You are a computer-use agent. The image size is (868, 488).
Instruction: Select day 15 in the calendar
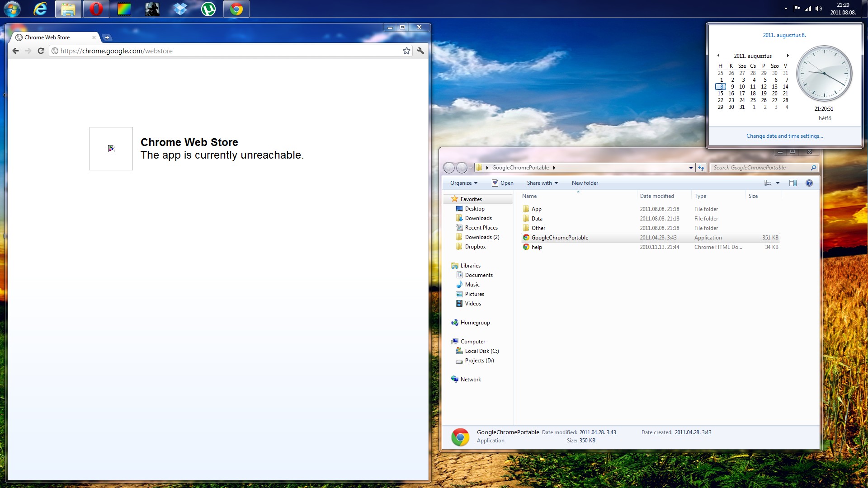(720, 94)
